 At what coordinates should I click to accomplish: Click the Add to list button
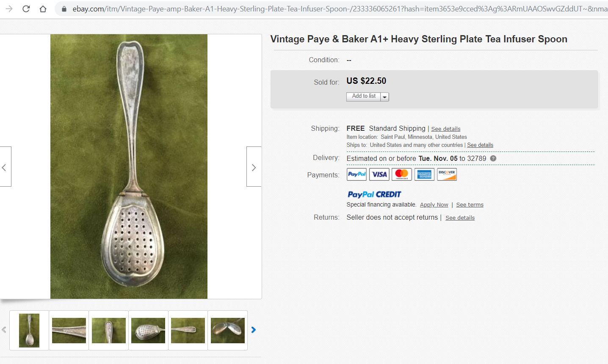pyautogui.click(x=363, y=97)
